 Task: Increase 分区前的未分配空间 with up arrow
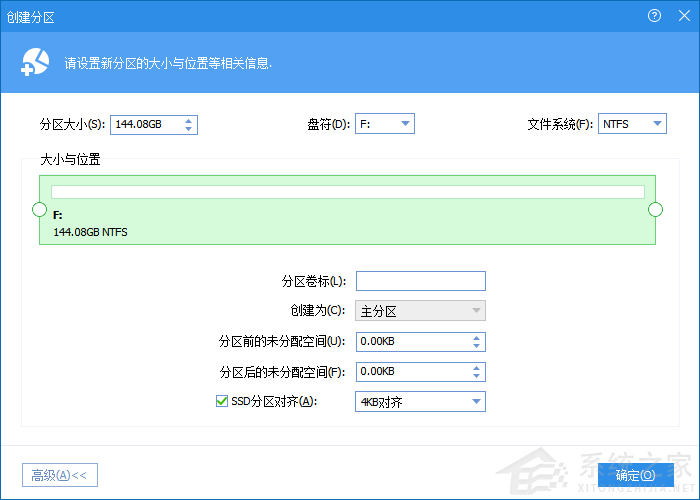(477, 337)
